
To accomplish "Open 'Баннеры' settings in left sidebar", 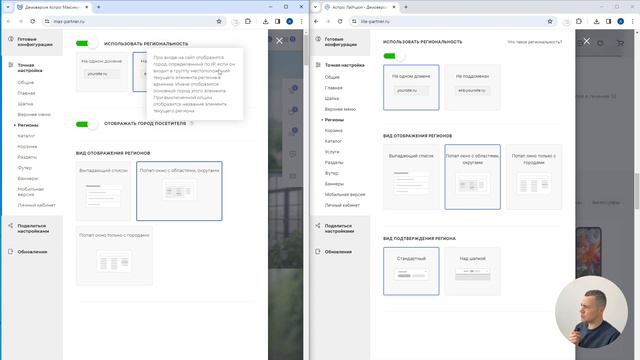I will pyautogui.click(x=28, y=178).
